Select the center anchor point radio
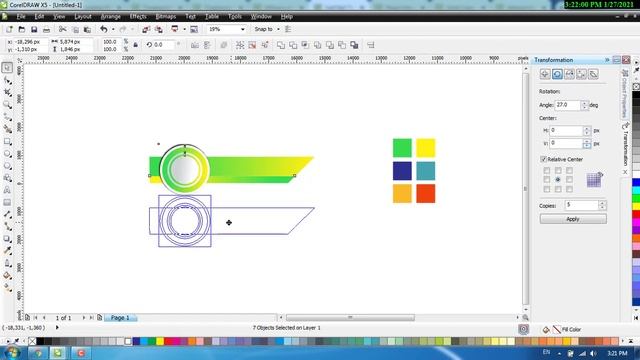The height and width of the screenshot is (360, 640). 558,180
